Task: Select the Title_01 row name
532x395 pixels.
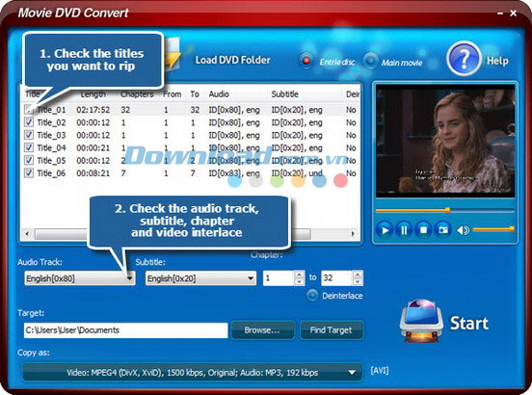Action: [x=51, y=110]
